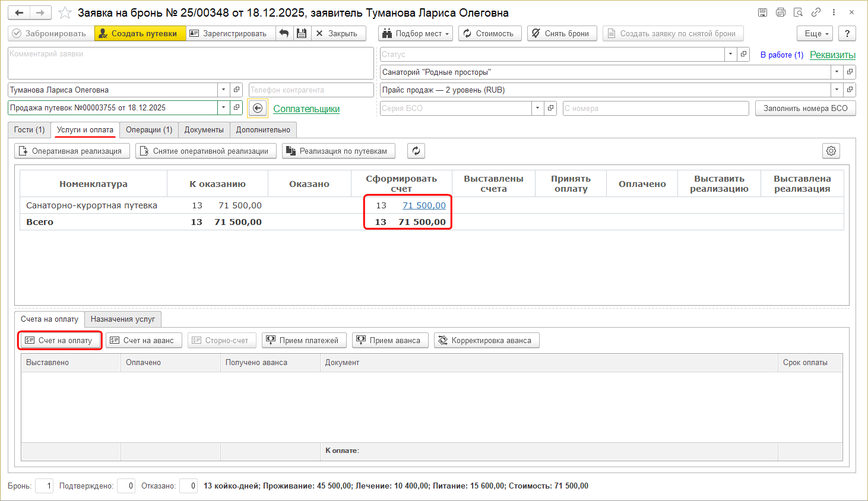Select the Услуги и оплата tab
Viewport: 868px width, 501px height.
click(85, 129)
